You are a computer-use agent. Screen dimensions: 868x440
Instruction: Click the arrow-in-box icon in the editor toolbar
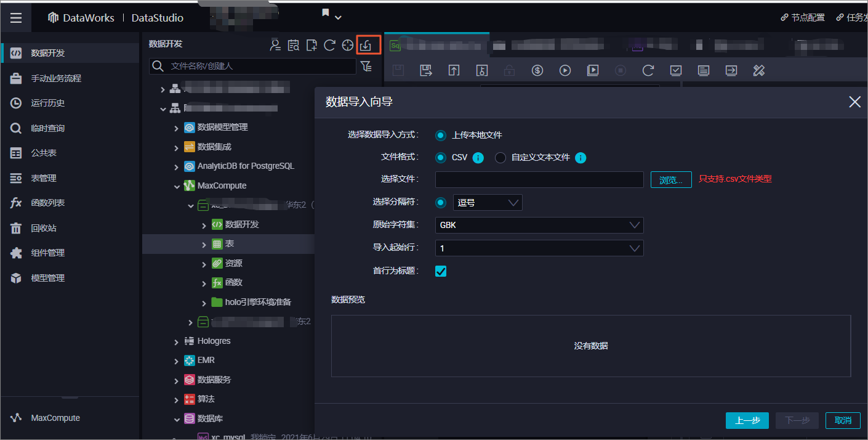[x=731, y=70]
